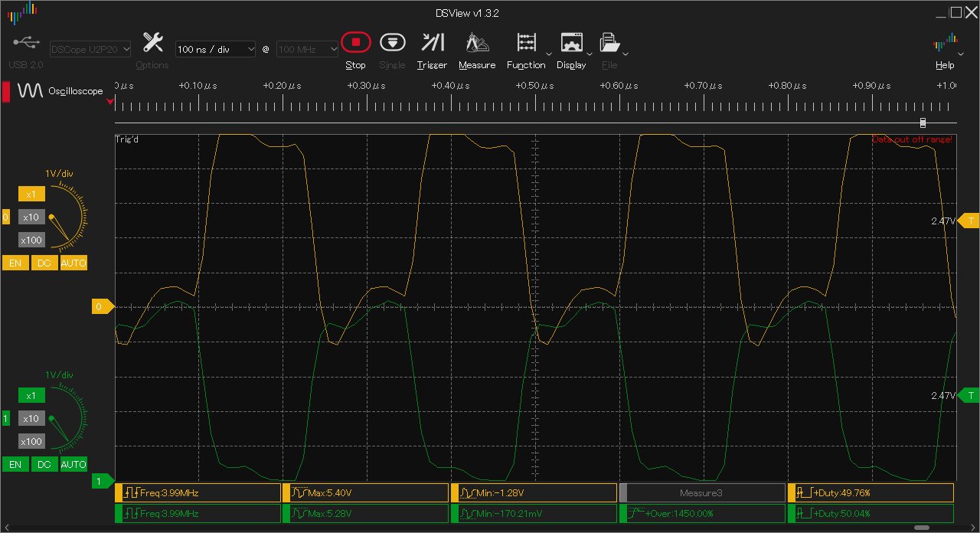The height and width of the screenshot is (533, 980).
Task: Select x10 probe for channel 0
Action: (31, 217)
